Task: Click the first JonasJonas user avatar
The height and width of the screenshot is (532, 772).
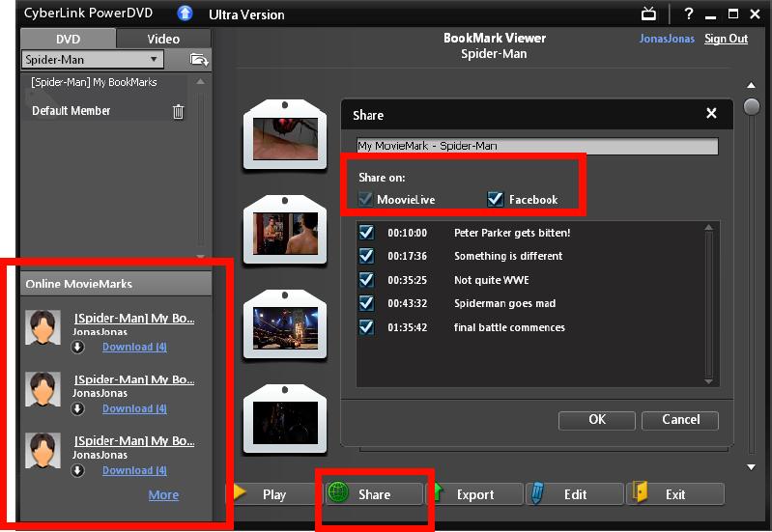Action: (44, 328)
